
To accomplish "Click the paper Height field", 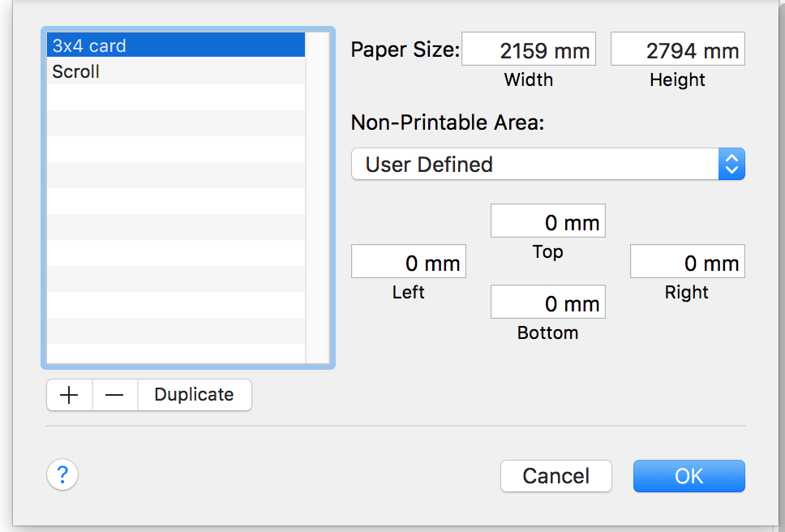I will pyautogui.click(x=677, y=50).
